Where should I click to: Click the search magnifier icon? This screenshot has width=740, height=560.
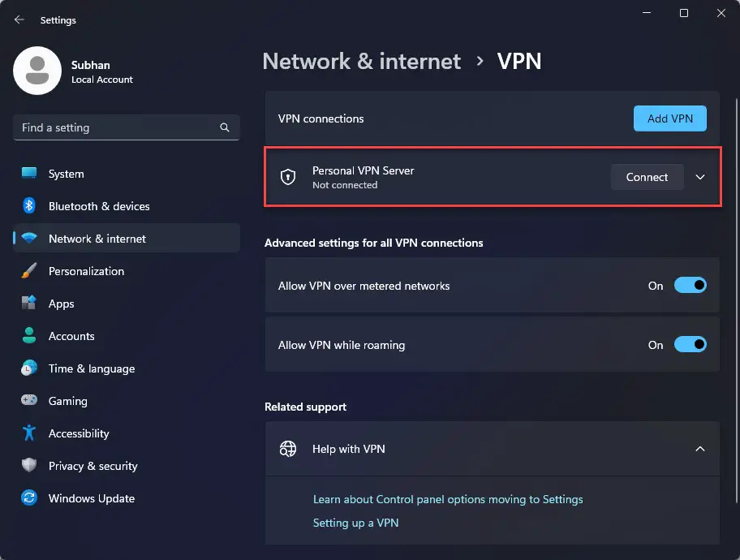(225, 127)
